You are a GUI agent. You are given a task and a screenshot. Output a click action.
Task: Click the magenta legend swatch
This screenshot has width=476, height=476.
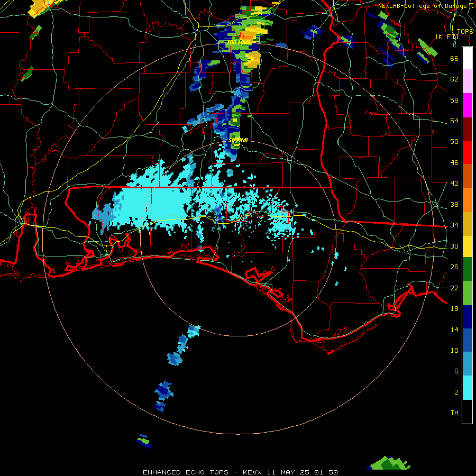pyautogui.click(x=467, y=105)
